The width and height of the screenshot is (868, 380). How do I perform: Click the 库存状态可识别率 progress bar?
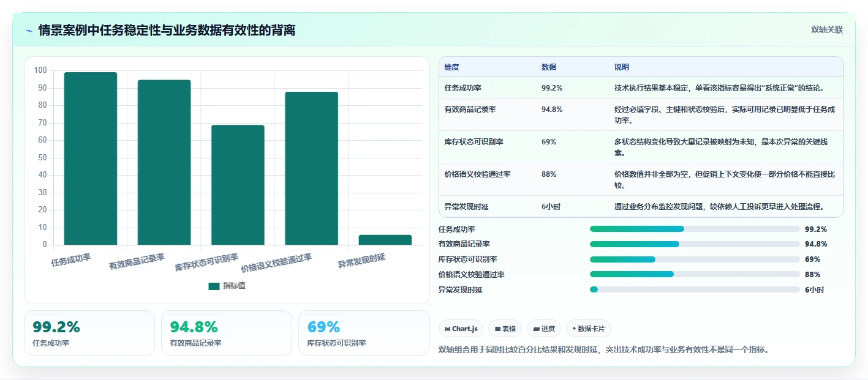[x=695, y=259]
